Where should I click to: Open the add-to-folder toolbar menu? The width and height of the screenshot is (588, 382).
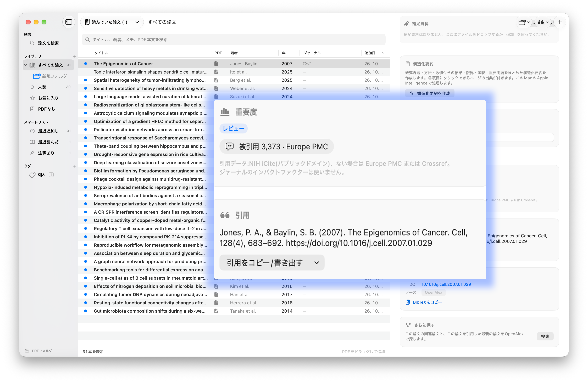point(524,22)
